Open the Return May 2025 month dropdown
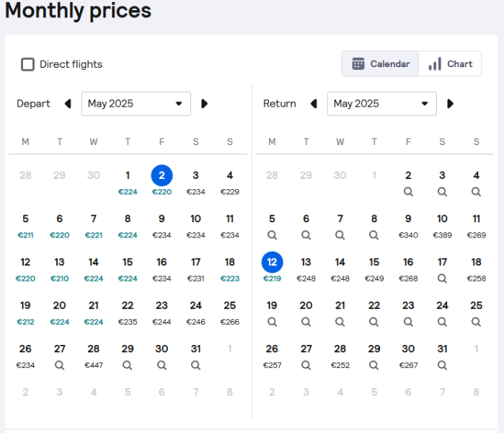504x433 pixels. [382, 104]
